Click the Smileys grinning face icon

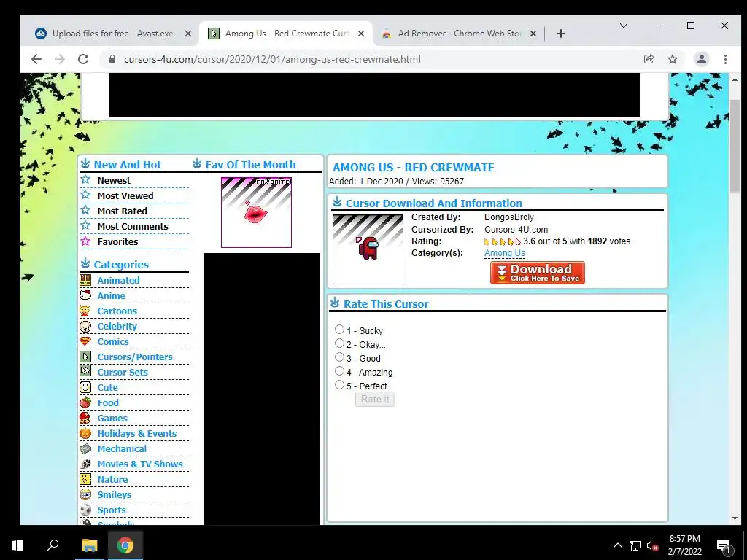point(85,494)
